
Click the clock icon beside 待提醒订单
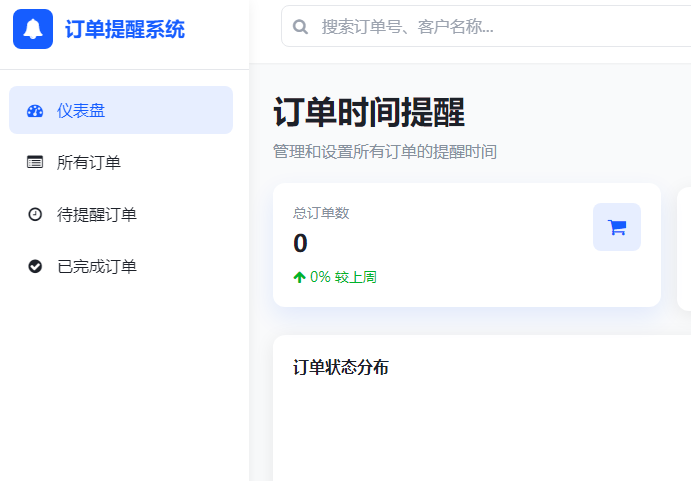pos(35,214)
